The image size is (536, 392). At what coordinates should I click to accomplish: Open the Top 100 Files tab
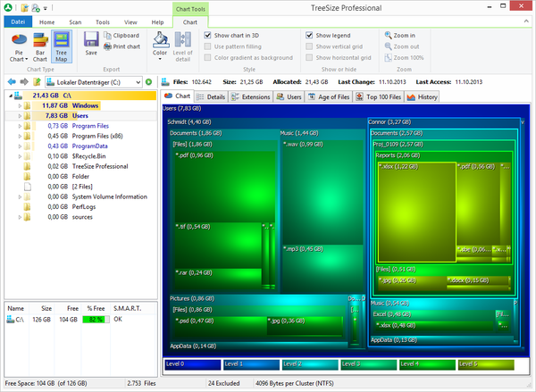[x=379, y=97]
